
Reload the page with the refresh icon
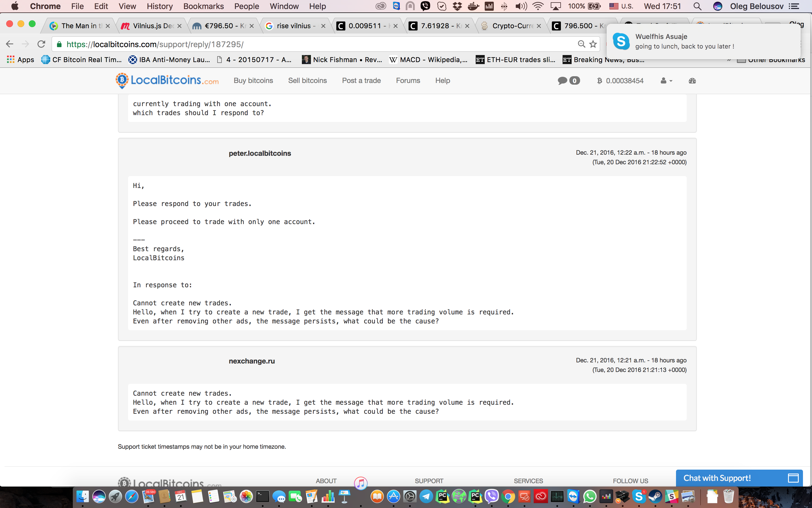[41, 44]
